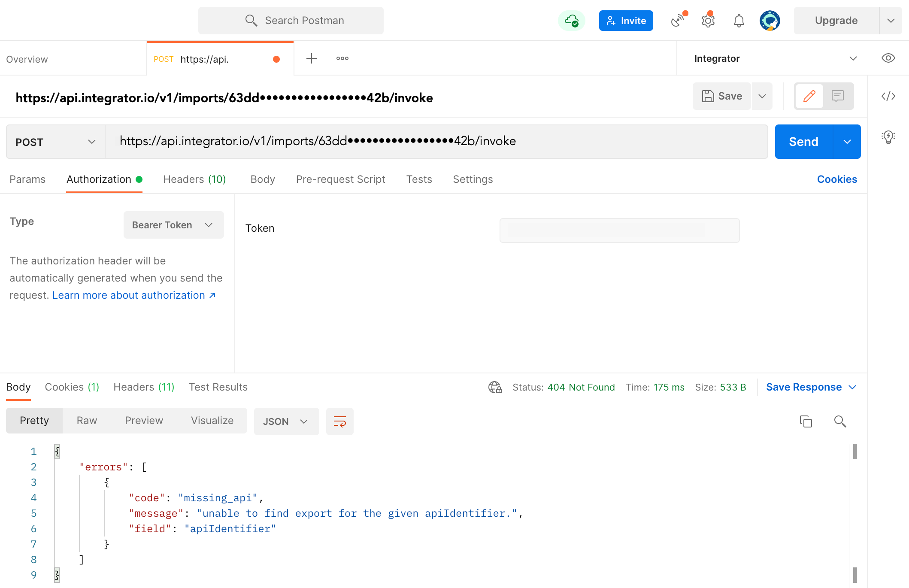The image size is (909, 588).
Task: Copy the response body with copy icon
Action: [806, 421]
